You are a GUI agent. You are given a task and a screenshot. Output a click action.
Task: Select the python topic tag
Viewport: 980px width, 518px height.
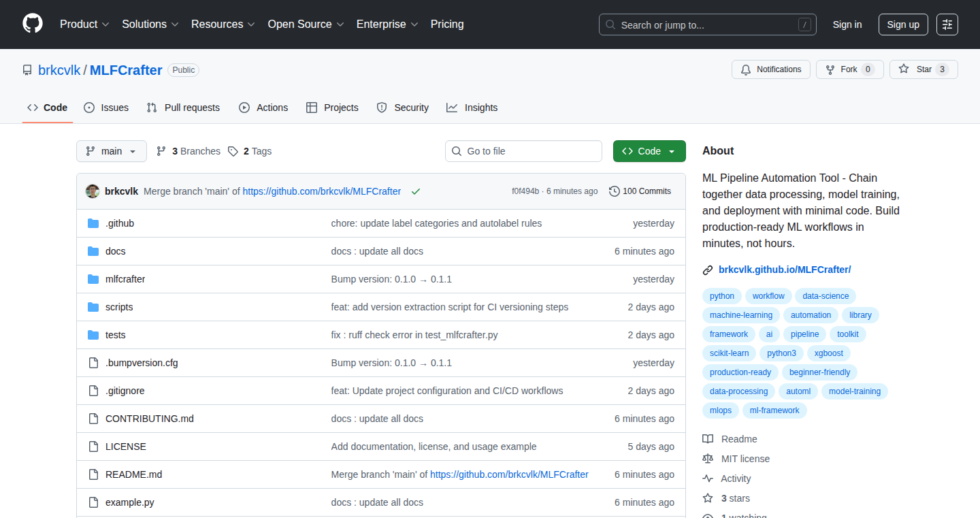(x=722, y=296)
